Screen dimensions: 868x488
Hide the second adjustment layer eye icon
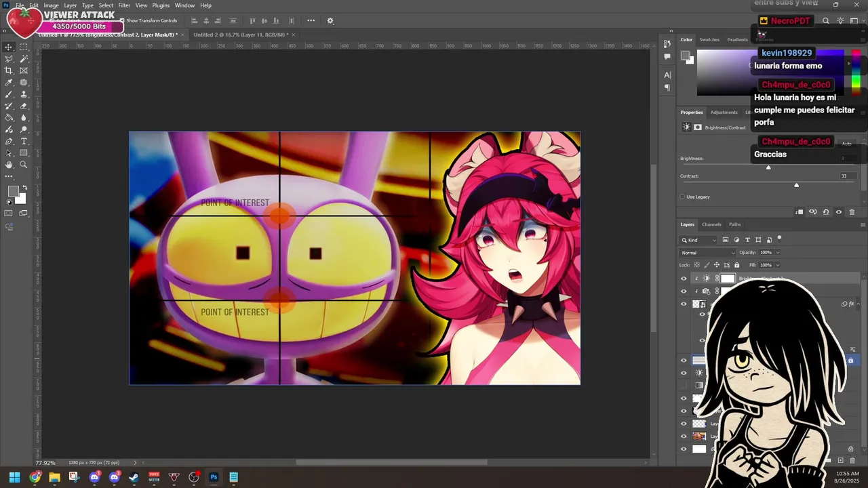[684, 291]
